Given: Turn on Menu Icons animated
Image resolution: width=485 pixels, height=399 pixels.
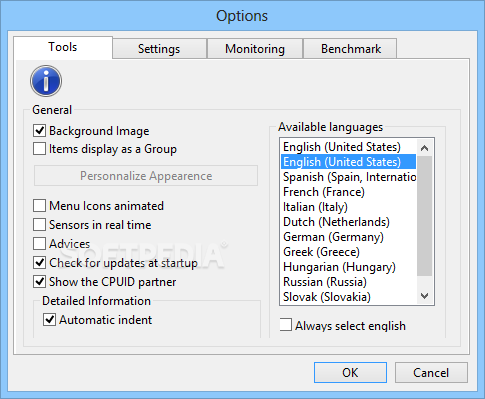Looking at the screenshot, I should [x=39, y=206].
